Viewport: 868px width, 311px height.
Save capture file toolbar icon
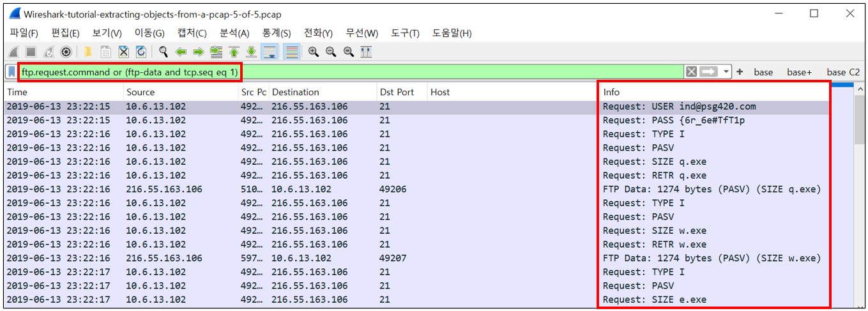click(105, 52)
